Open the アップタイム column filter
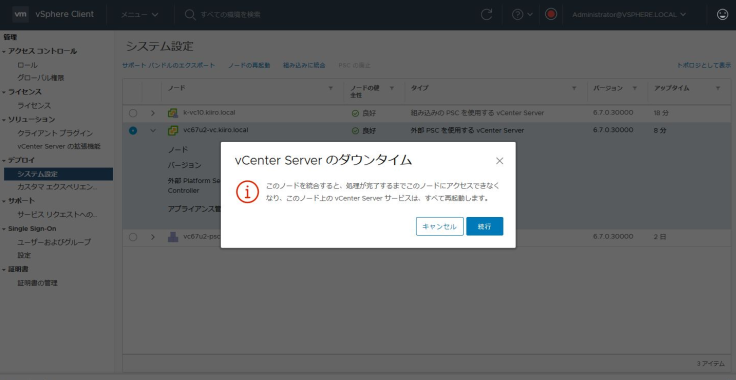The image size is (736, 380). point(718,88)
